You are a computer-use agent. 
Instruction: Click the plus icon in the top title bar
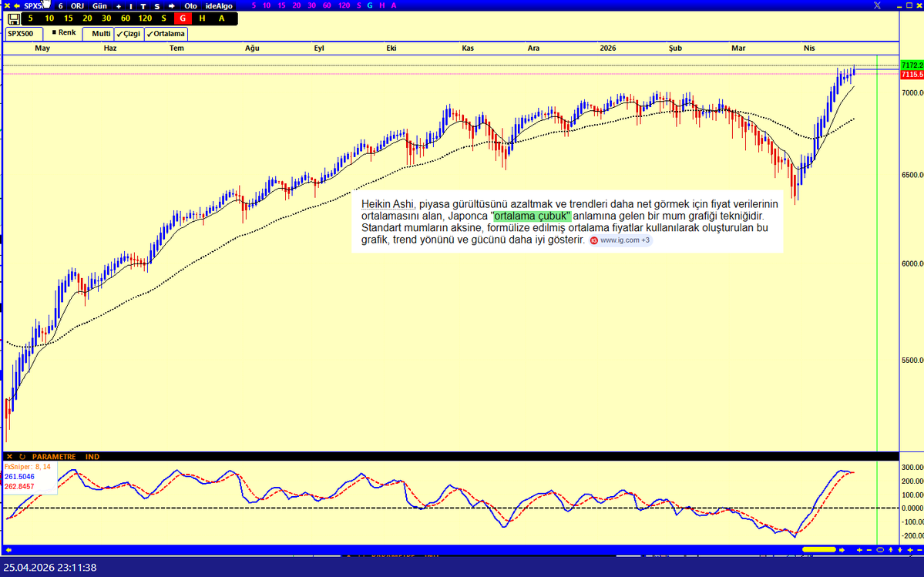pyautogui.click(x=119, y=6)
